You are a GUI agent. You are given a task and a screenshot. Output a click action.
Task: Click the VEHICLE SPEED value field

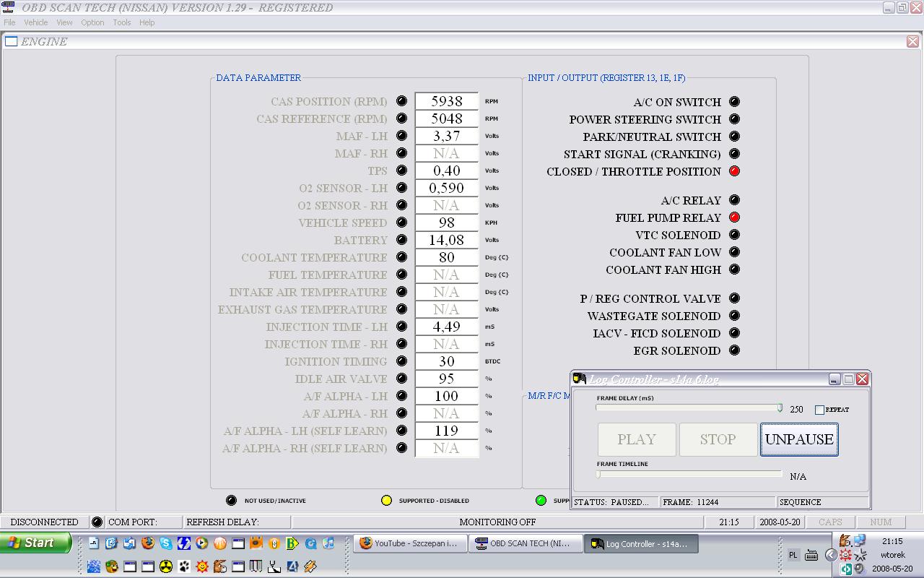point(446,223)
